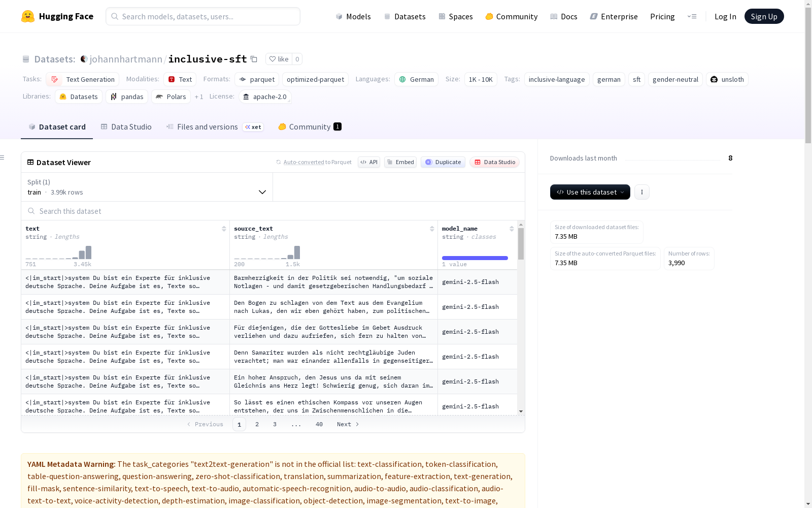Sort the model_name column
The height and width of the screenshot is (508, 812).
click(512, 229)
